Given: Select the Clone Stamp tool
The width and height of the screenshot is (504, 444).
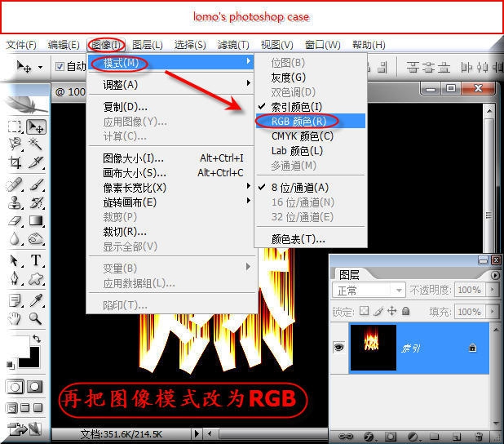Looking at the screenshot, I should point(15,202).
